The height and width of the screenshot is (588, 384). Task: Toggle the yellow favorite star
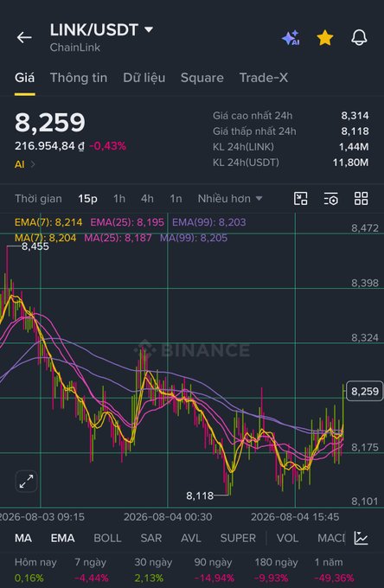click(324, 38)
